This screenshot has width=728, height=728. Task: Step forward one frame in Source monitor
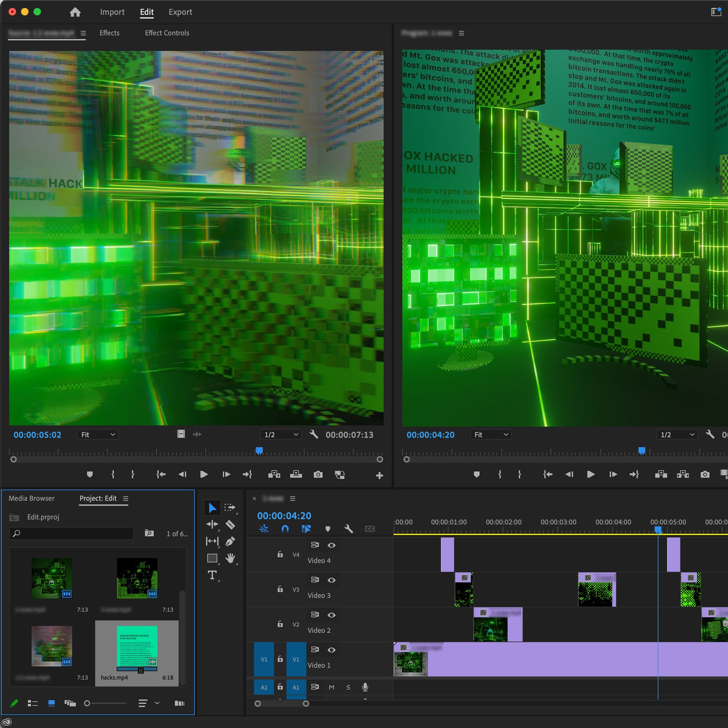(x=226, y=474)
